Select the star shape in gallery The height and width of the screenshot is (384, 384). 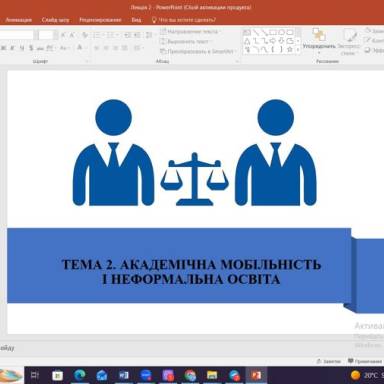tap(290, 49)
